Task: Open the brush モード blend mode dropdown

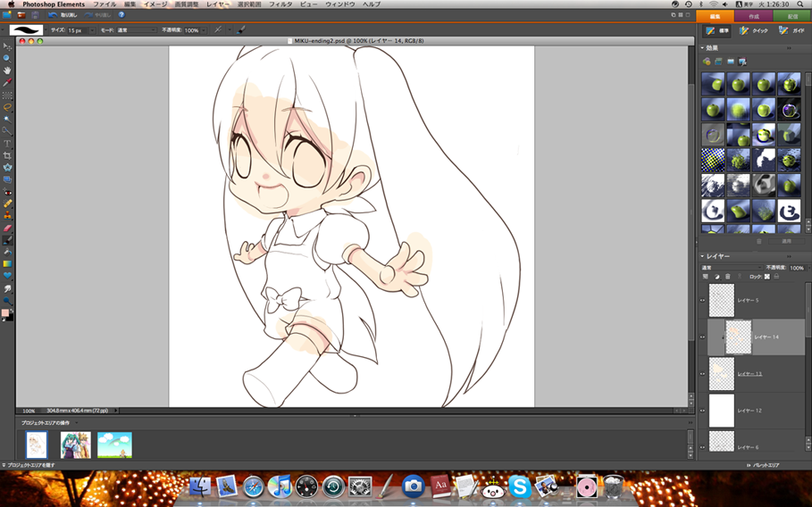Action: [x=136, y=30]
